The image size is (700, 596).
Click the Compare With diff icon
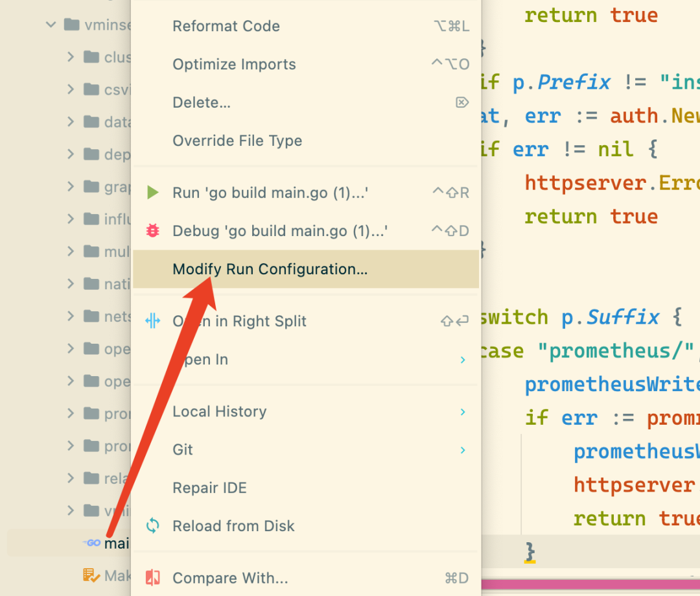(152, 578)
